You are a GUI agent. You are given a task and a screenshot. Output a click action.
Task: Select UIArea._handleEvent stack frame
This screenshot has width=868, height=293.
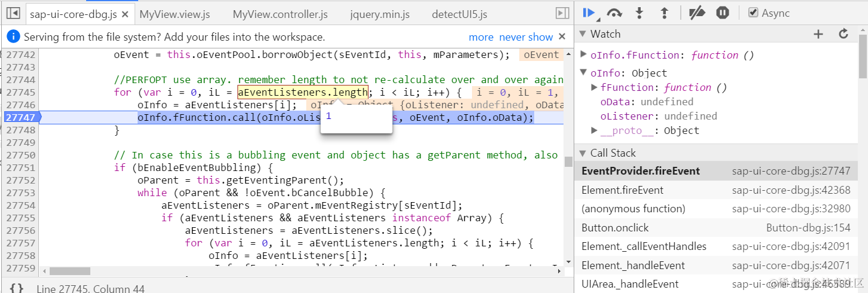pyautogui.click(x=716, y=284)
